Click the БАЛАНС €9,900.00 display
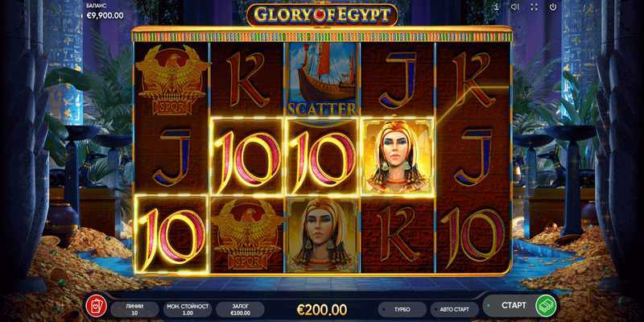 point(105,12)
